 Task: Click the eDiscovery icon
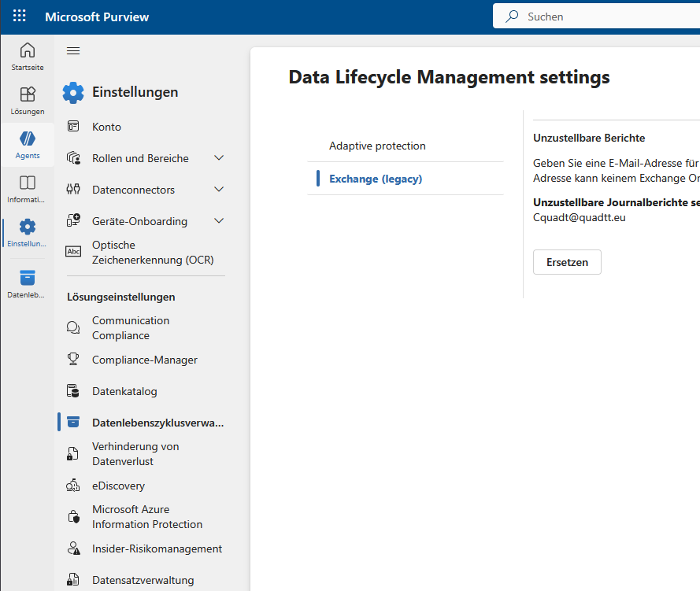pos(73,486)
